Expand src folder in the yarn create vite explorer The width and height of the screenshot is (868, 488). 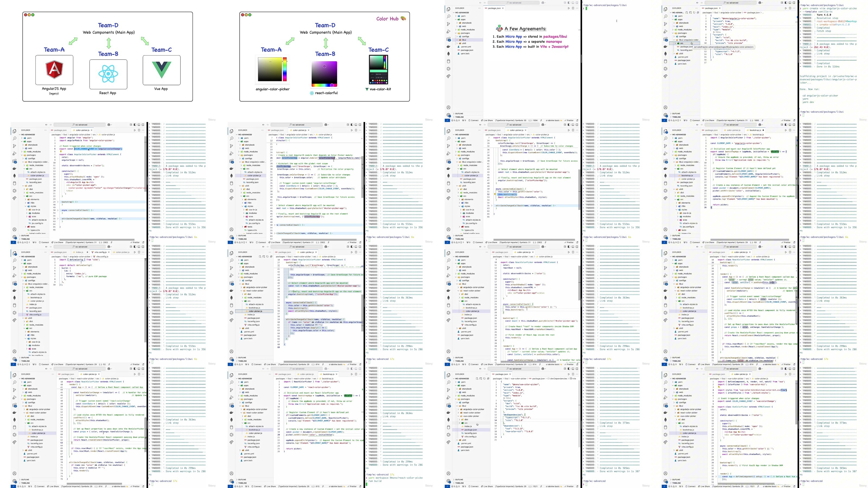click(x=675, y=43)
